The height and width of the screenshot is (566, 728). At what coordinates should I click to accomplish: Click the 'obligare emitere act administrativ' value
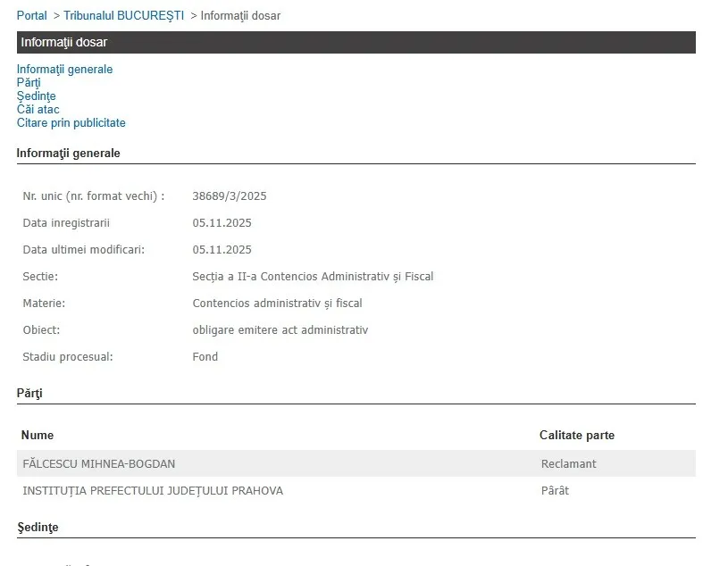pos(280,330)
